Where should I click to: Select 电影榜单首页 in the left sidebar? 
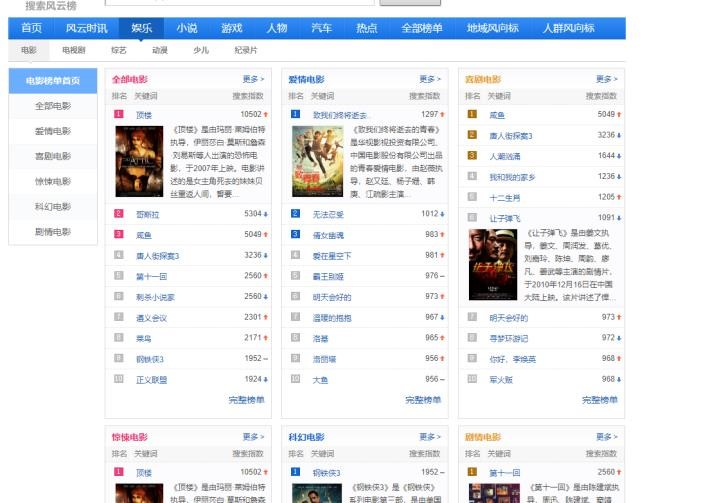(53, 81)
